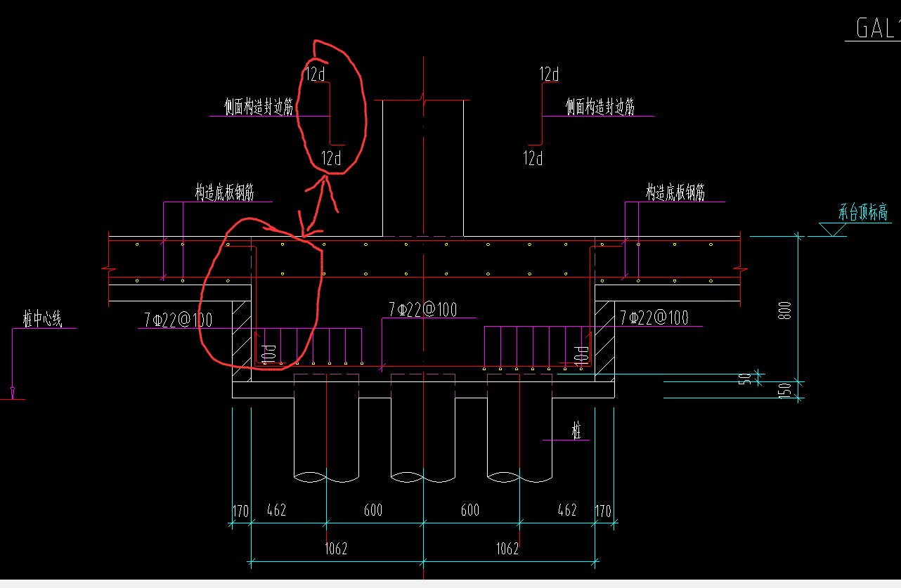Image resolution: width=901 pixels, height=588 pixels.
Task: Select the leftmost 7Φ22@100 rebar note
Action: click(179, 320)
